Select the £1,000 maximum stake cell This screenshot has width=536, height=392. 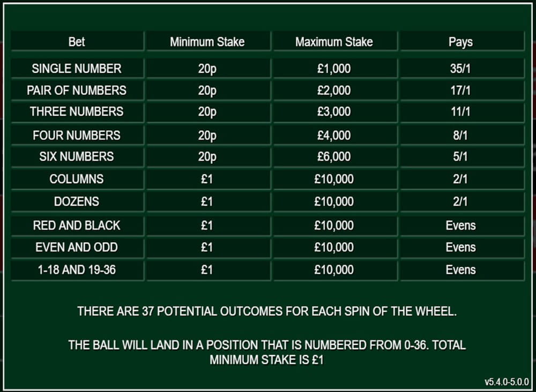coord(334,69)
